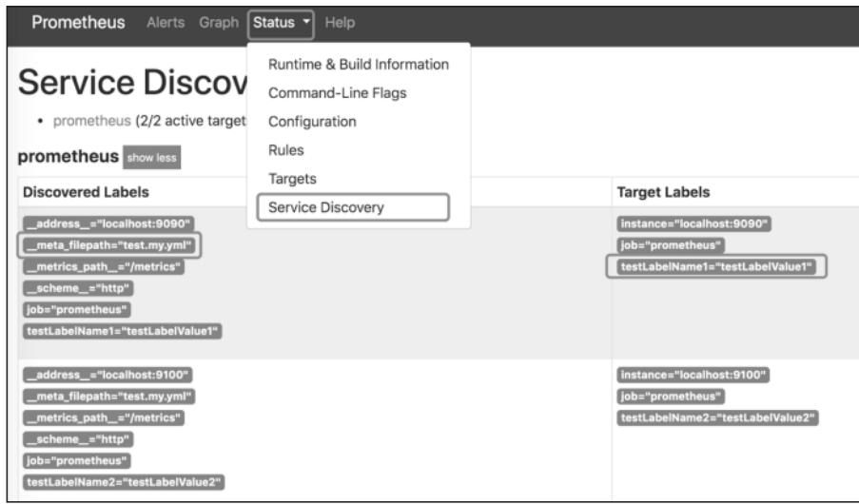Image resolution: width=859 pixels, height=504 pixels.
Task: Click the Discovered Labels column header
Action: (86, 192)
